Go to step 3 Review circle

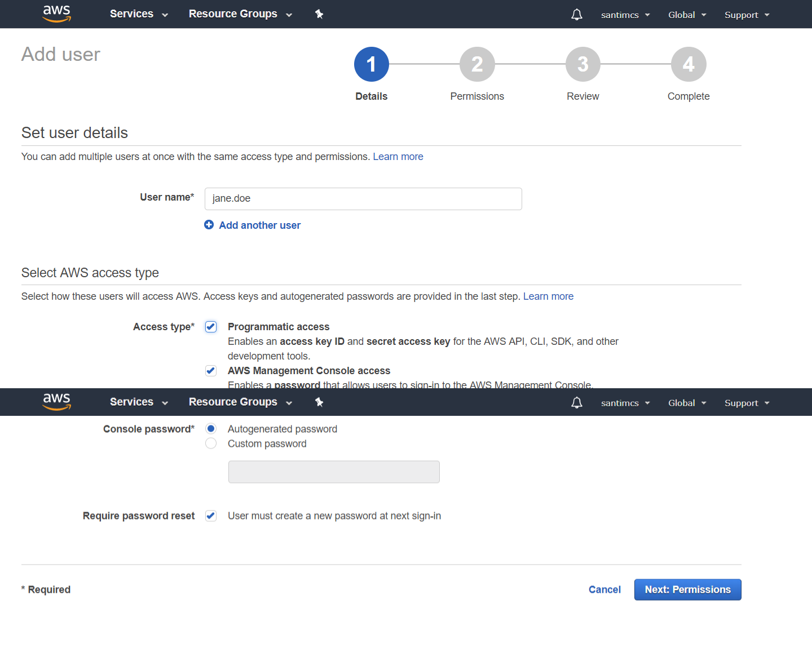click(583, 64)
